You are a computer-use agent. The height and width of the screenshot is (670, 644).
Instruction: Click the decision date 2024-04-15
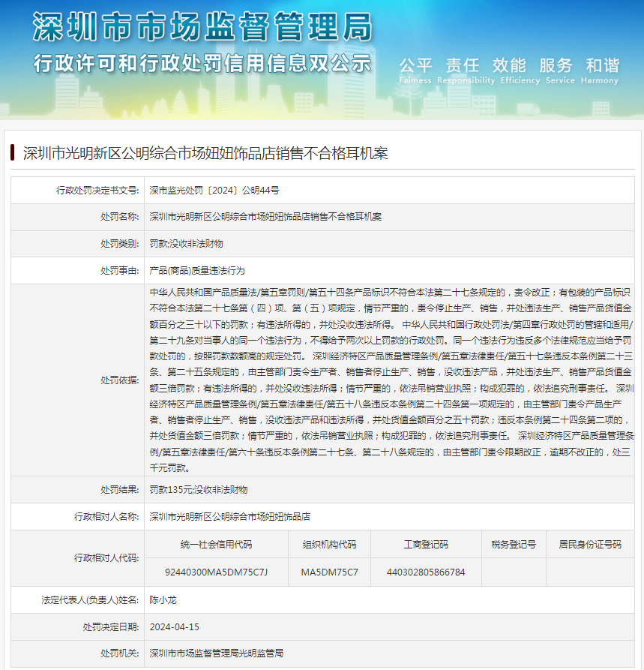tap(175, 626)
